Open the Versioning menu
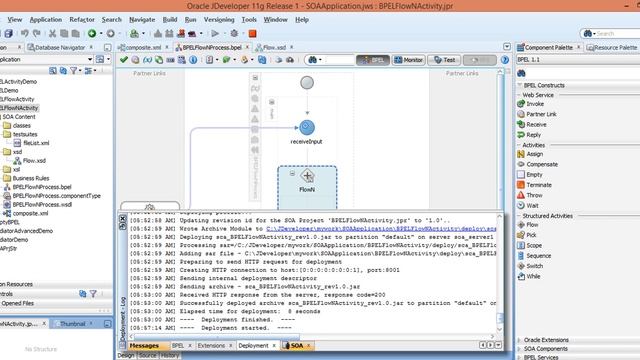This screenshot has height=360, width=640. 219,20
